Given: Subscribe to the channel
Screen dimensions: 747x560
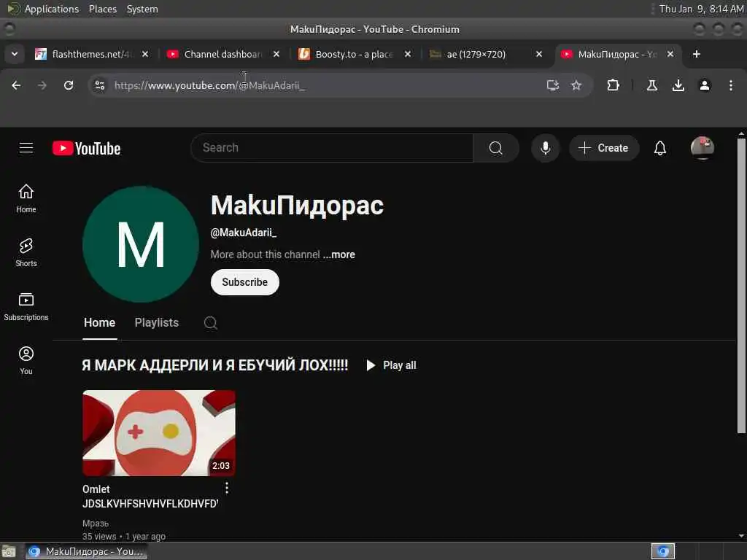Looking at the screenshot, I should [245, 282].
